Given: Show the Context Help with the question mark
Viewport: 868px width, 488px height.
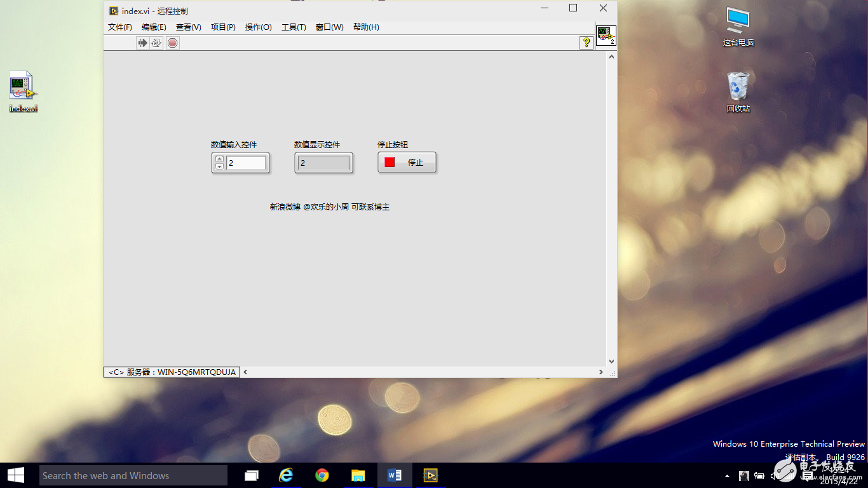Looking at the screenshot, I should click(x=586, y=43).
